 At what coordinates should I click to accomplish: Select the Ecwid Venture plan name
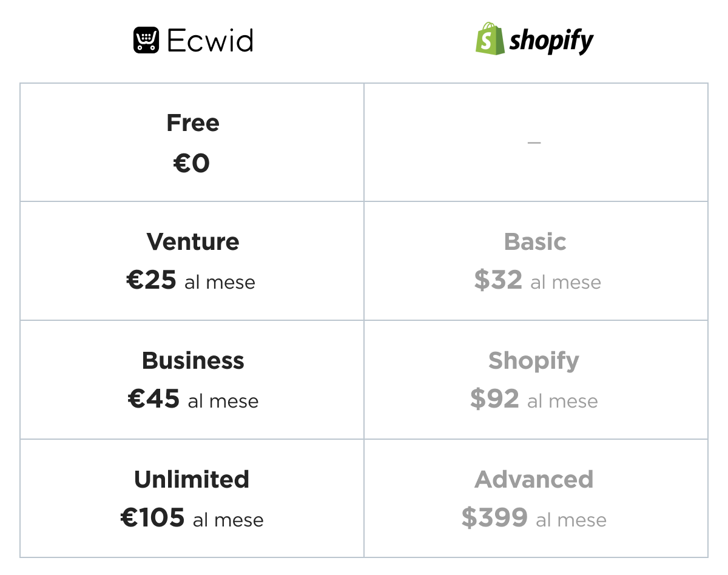click(193, 242)
